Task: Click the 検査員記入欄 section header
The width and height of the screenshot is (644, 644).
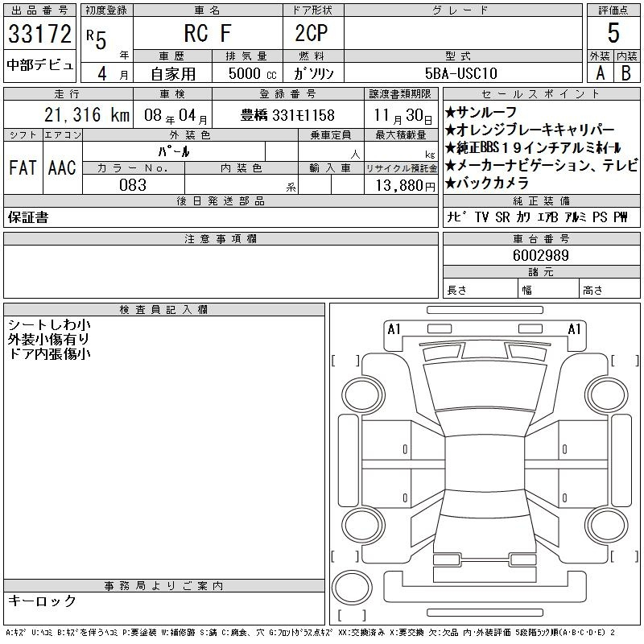Action: tap(164, 310)
